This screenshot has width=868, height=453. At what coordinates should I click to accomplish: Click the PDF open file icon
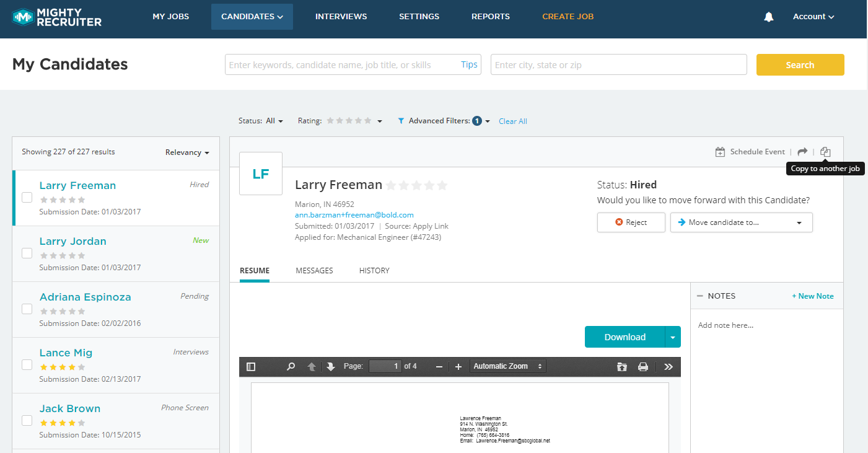click(622, 366)
